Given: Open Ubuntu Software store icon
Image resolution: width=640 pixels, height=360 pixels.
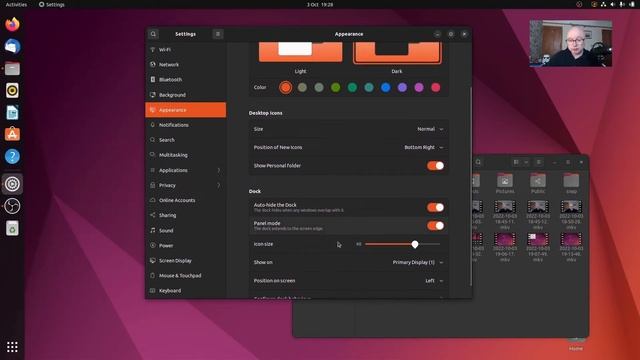Looking at the screenshot, I should pos(12,134).
